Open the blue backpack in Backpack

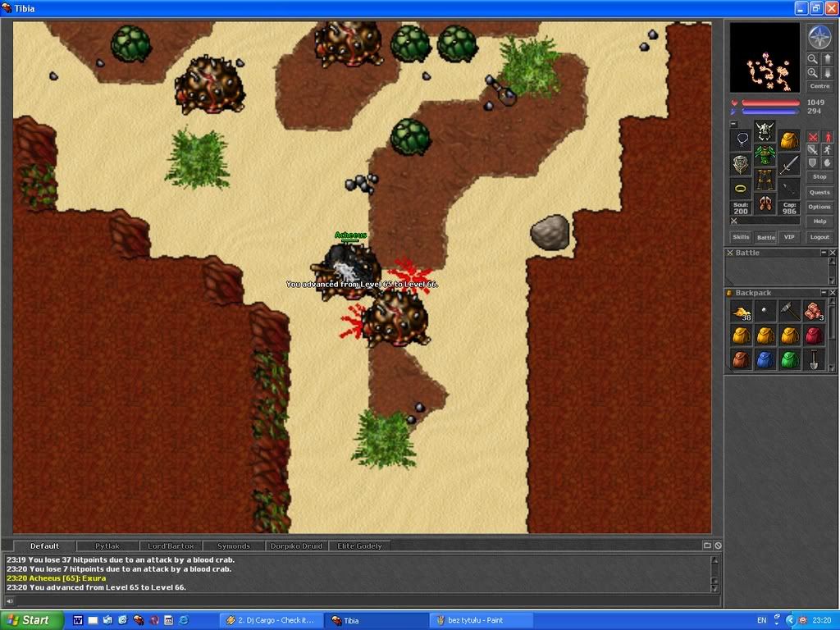click(x=765, y=360)
